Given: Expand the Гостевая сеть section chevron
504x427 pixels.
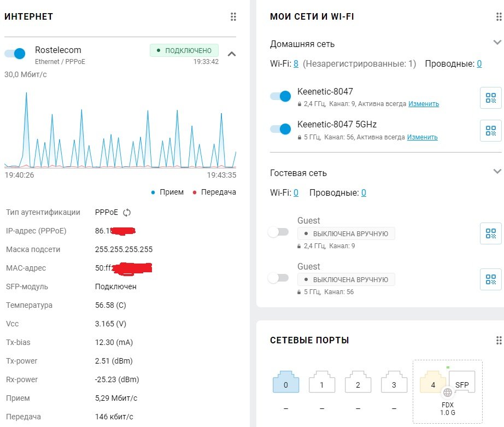Looking at the screenshot, I should 497,171.
